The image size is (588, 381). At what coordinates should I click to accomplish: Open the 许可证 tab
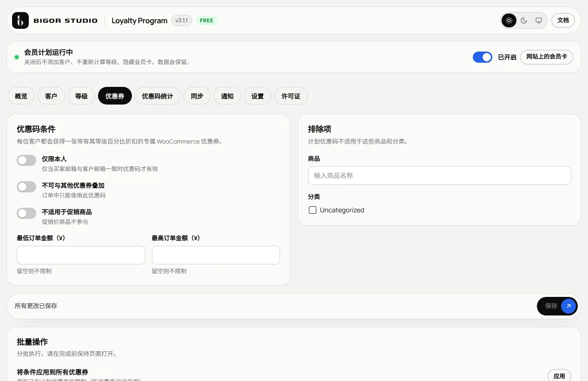click(291, 96)
